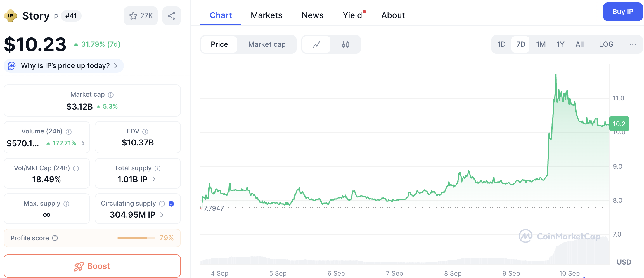Click the 24h Volume percentage change arrow
This screenshot has width=644, height=278.
48,143
